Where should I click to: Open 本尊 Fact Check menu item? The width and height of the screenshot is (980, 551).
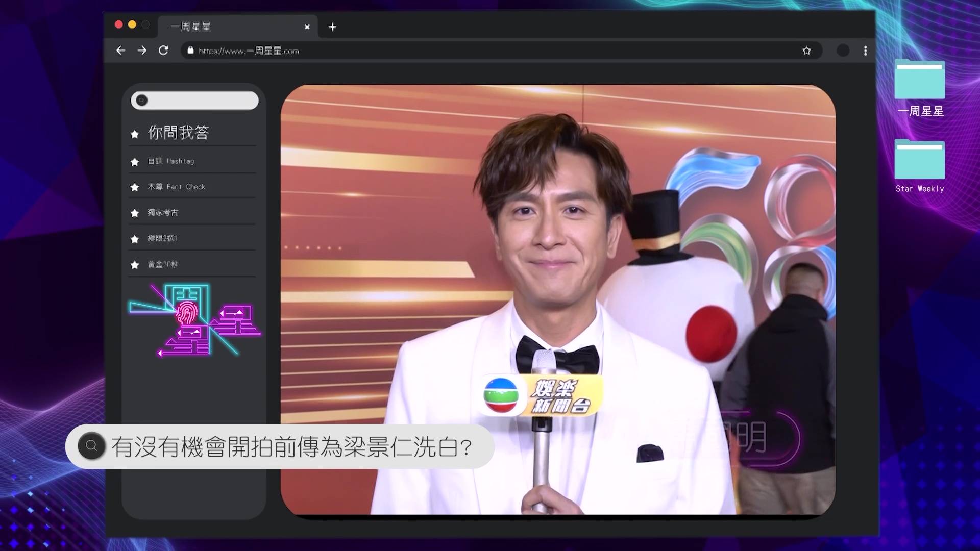point(176,187)
